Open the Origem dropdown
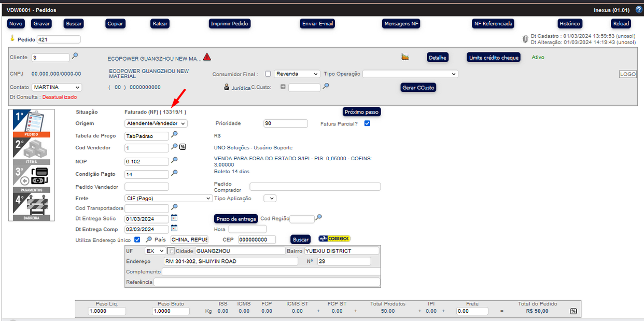This screenshot has width=644, height=321. [156, 123]
